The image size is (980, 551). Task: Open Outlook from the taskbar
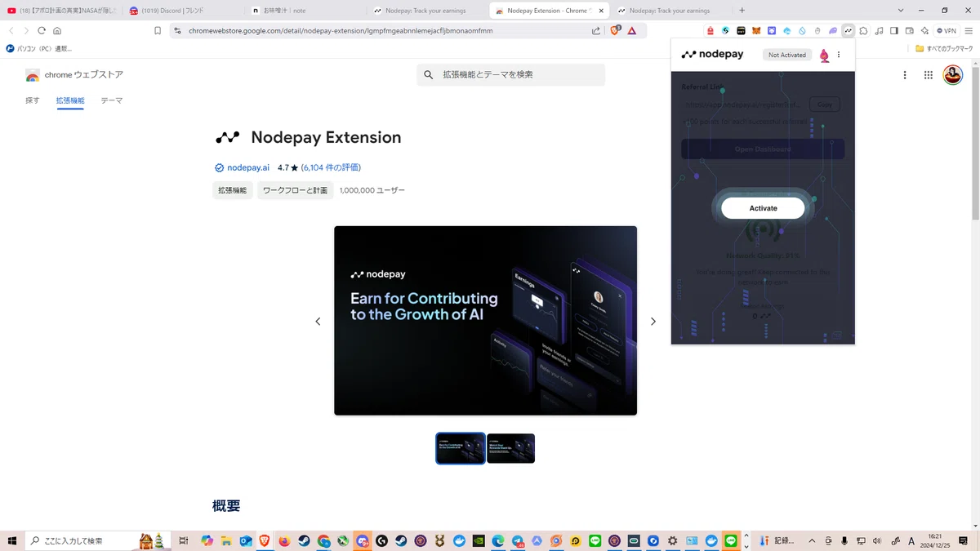[x=246, y=540]
